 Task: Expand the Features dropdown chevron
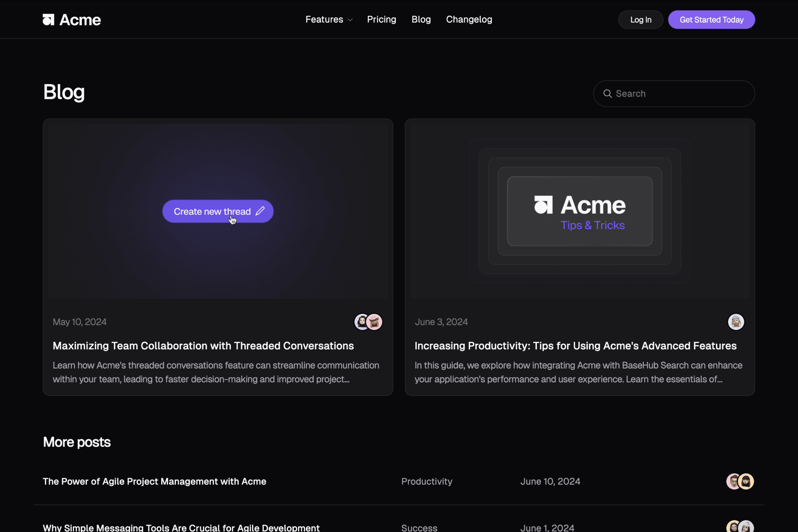click(x=350, y=20)
